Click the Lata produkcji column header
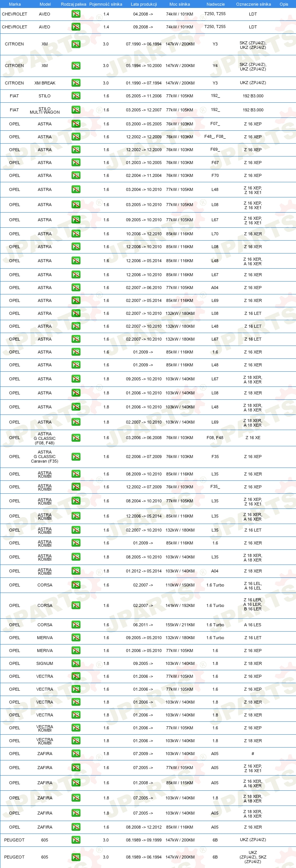This screenshot has width=296, height=868. tap(144, 4)
